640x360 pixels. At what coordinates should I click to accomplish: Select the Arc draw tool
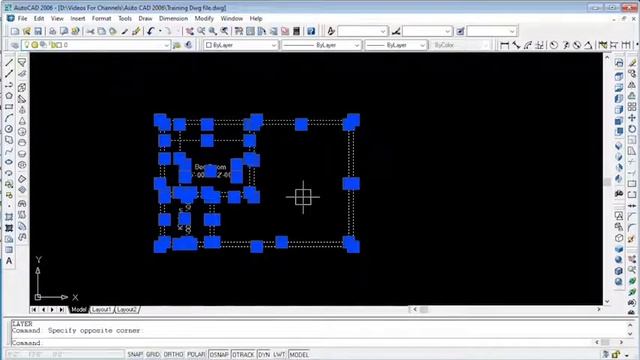9,118
